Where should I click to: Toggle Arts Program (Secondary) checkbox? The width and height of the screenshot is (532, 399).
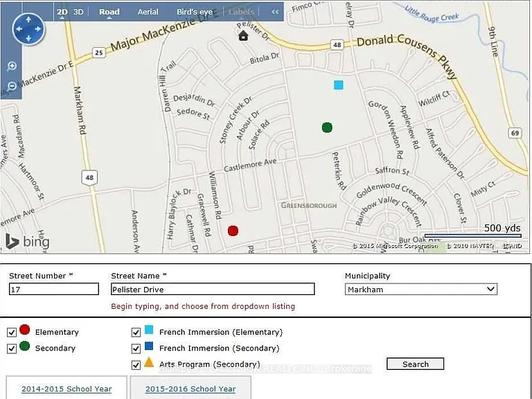(136, 365)
